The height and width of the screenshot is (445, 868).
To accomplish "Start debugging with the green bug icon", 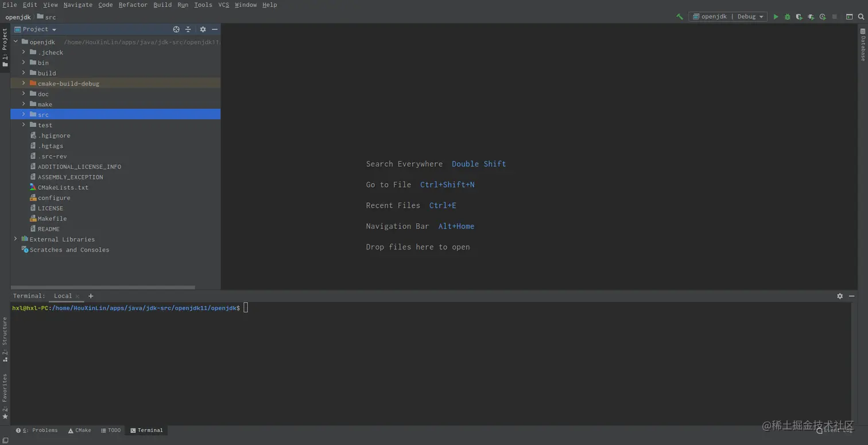I will click(788, 17).
